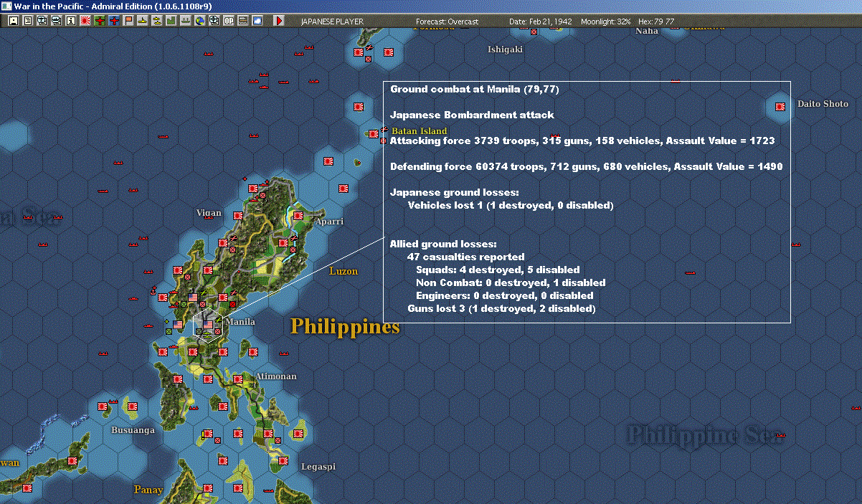This screenshot has width=862, height=504.
Task: Click the 'Guns lost 3' report line
Action: [501, 308]
